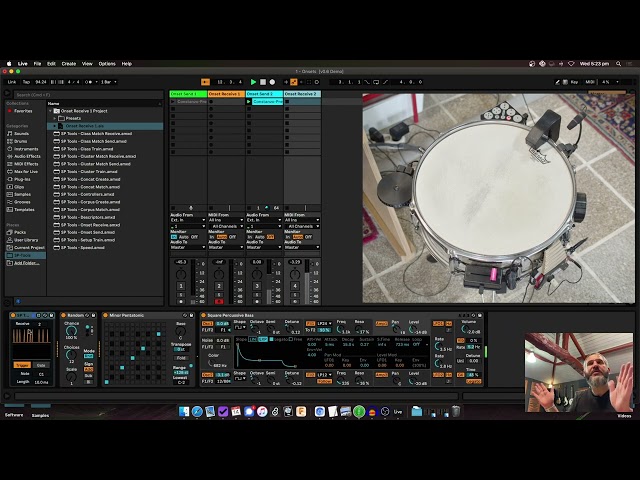Open Create menu

tap(69, 64)
